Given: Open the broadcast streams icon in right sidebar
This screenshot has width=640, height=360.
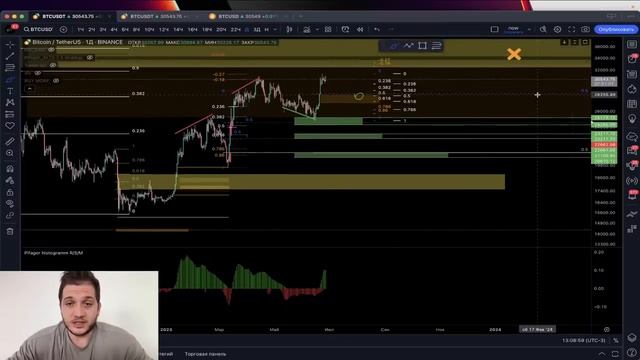Looking at the screenshot, I should 632,180.
